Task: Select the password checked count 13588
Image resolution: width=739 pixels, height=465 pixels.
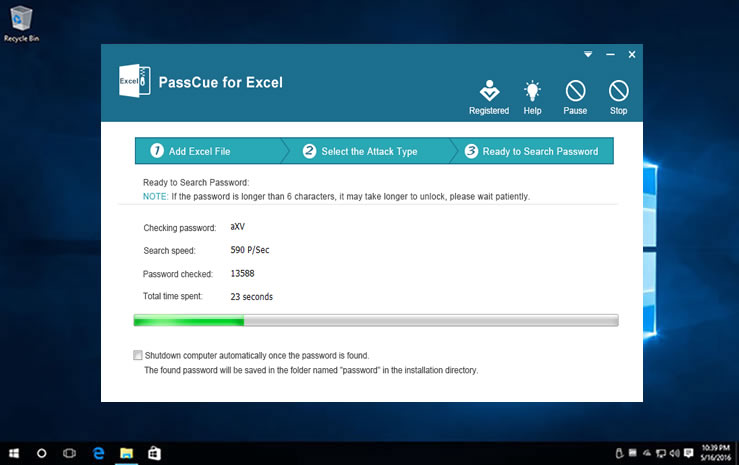Action: click(242, 273)
